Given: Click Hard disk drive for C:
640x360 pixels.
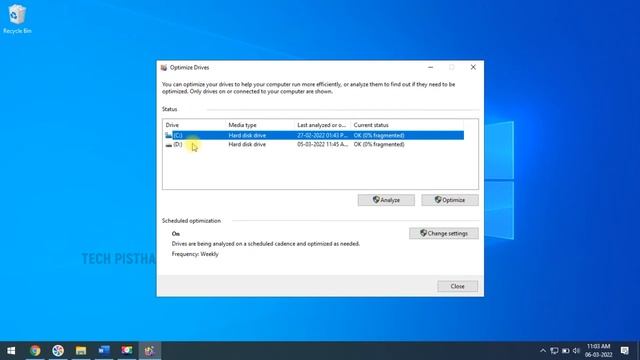Looking at the screenshot, I should click(247, 136).
